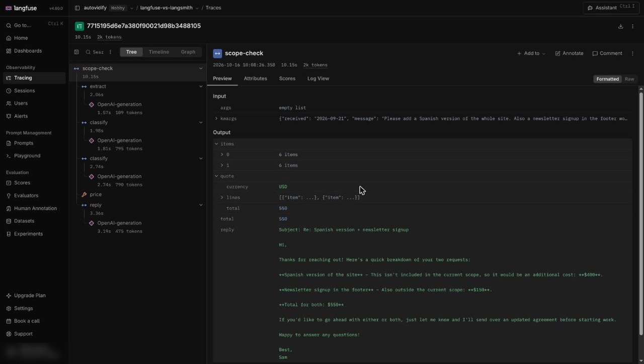Switch trace view to Tree
This screenshot has height=364, width=644.
click(x=131, y=52)
